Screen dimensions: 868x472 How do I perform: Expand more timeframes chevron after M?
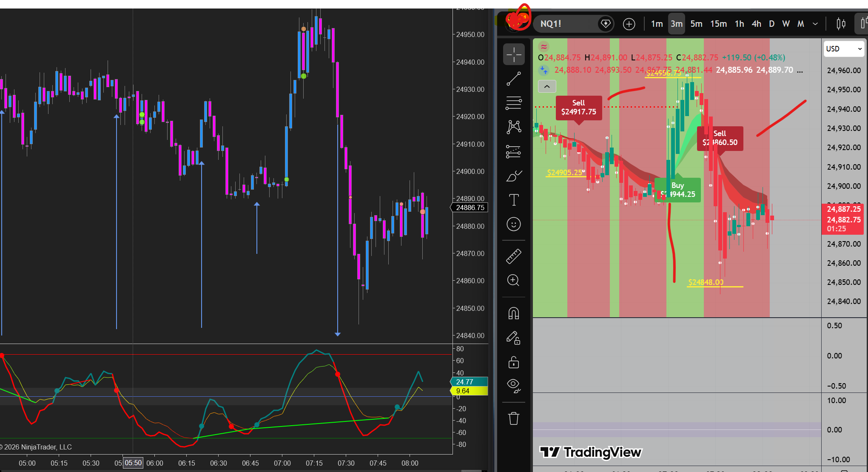815,24
